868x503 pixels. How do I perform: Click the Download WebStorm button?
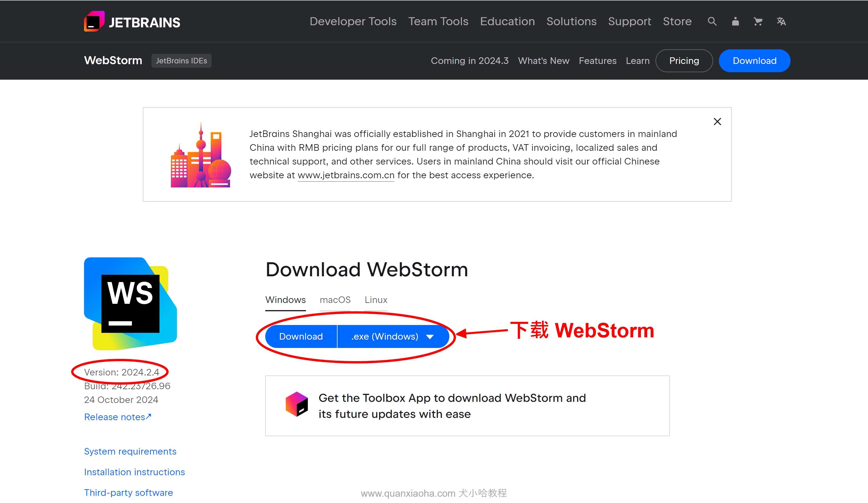pos(301,336)
